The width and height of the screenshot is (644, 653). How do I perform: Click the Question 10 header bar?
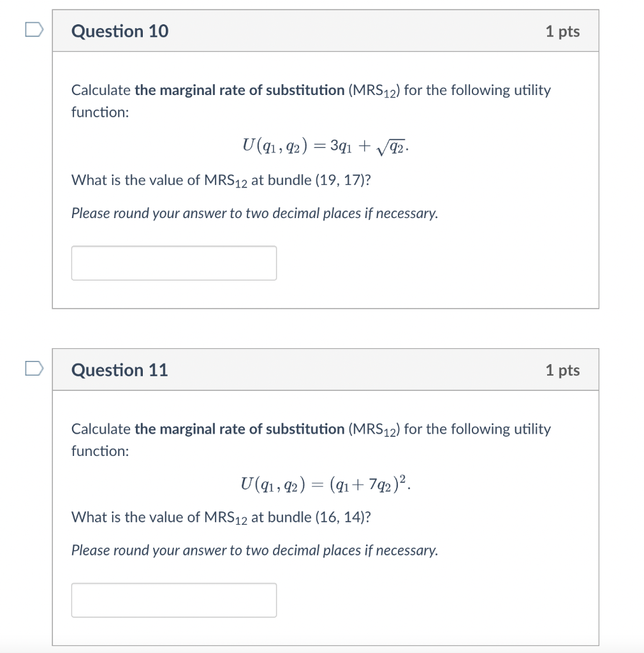click(326, 30)
